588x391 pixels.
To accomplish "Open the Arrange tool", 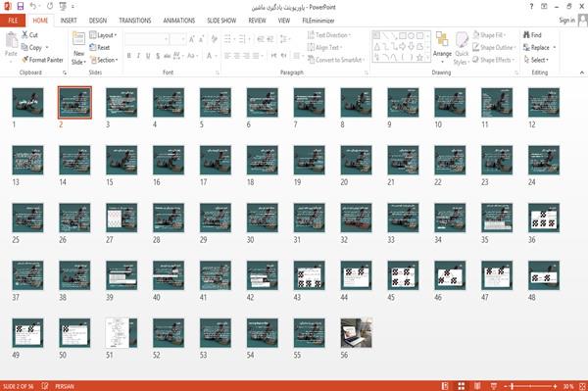I will (x=442, y=48).
